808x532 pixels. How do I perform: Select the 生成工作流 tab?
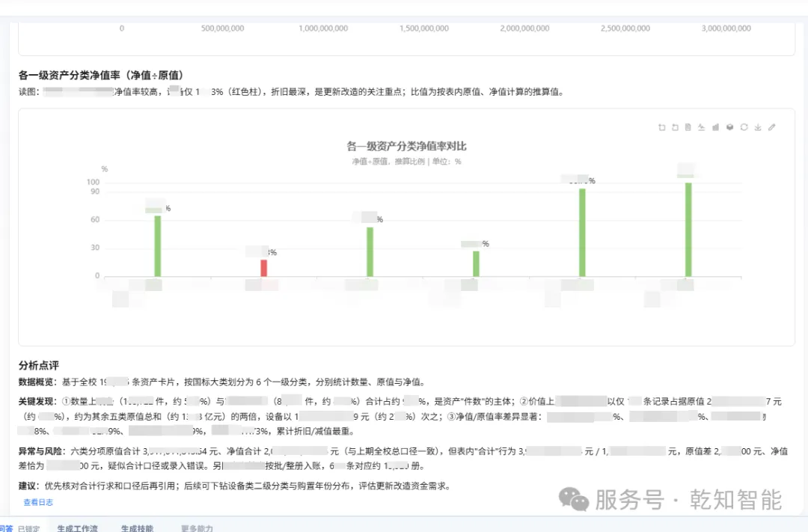click(77, 528)
